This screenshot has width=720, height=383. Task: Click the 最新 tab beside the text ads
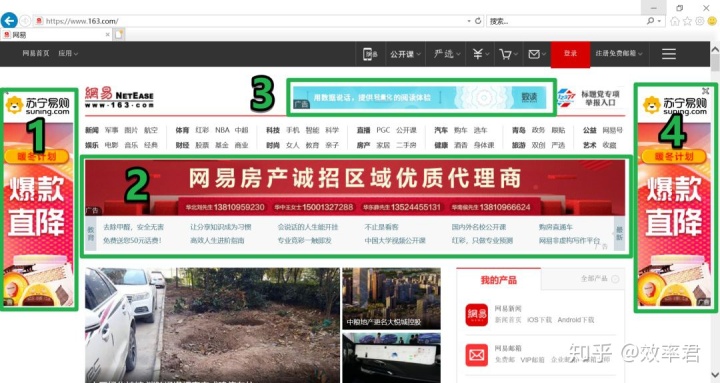(619, 233)
